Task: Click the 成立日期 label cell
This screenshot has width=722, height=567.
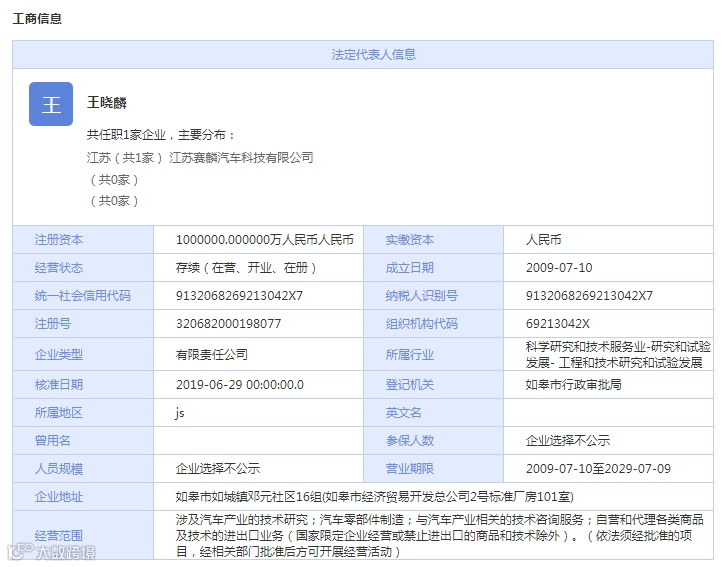Action: 433,268
